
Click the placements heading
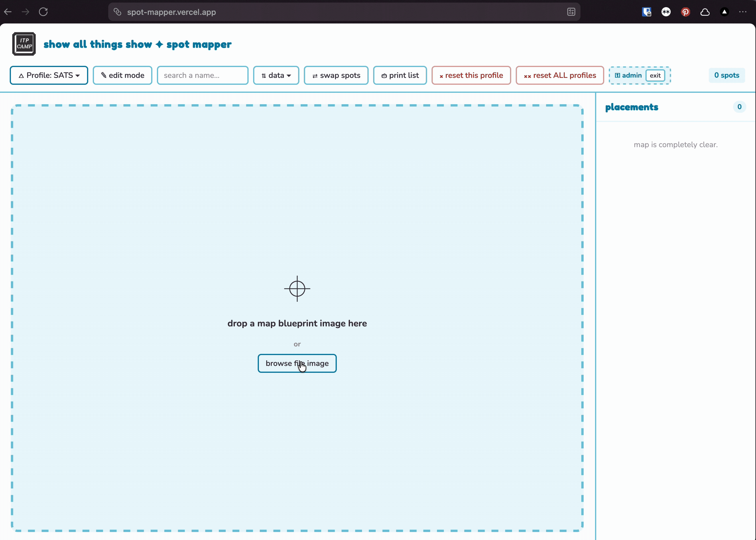632,107
